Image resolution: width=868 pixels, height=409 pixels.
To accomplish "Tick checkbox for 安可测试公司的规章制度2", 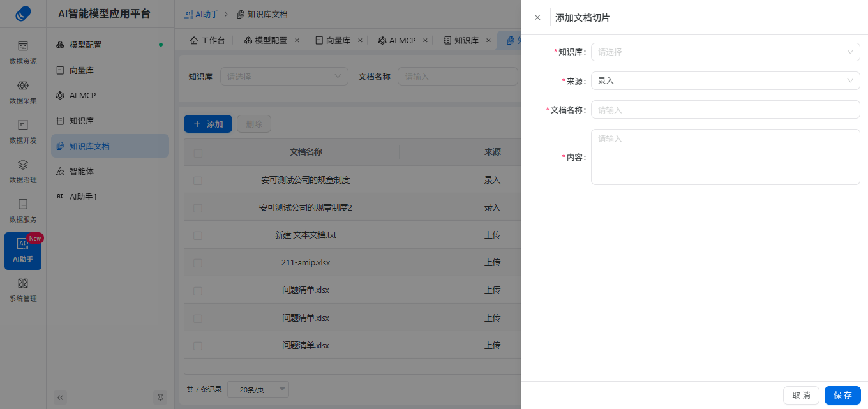I will (x=198, y=208).
